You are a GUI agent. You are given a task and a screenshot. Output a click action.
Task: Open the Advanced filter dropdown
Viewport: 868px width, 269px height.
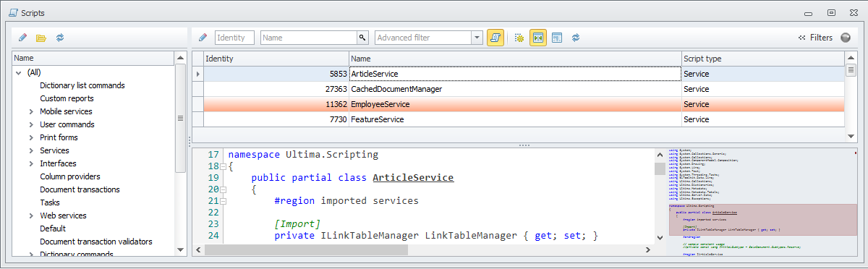(477, 38)
